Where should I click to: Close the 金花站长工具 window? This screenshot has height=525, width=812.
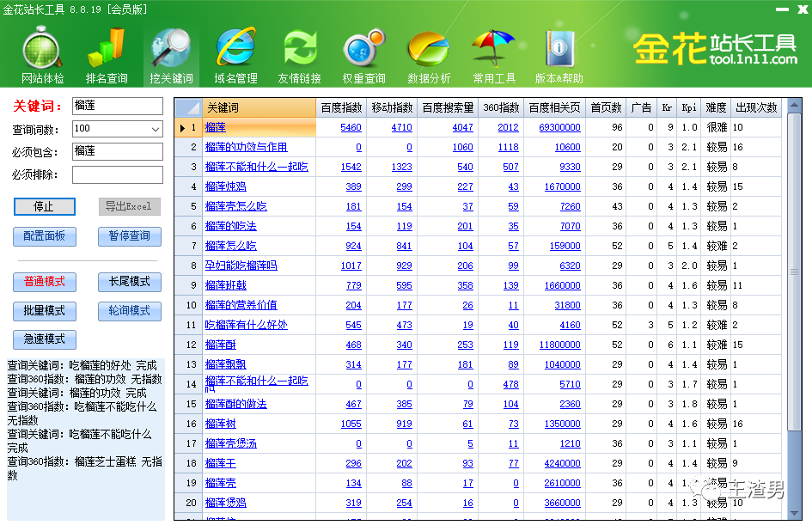(x=803, y=9)
